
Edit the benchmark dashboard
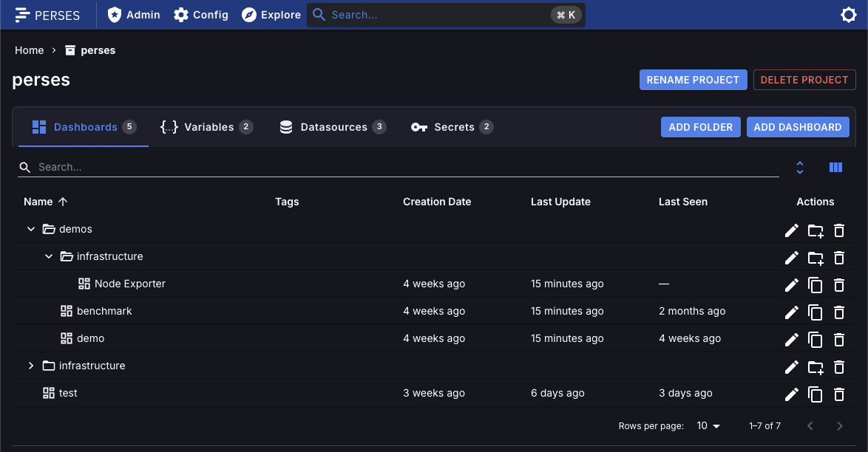click(792, 312)
